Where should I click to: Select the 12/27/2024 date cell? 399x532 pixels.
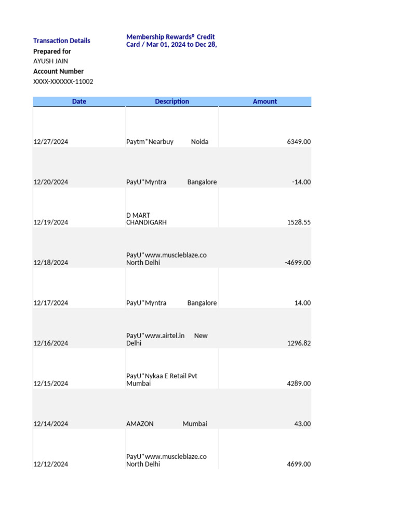coord(51,142)
